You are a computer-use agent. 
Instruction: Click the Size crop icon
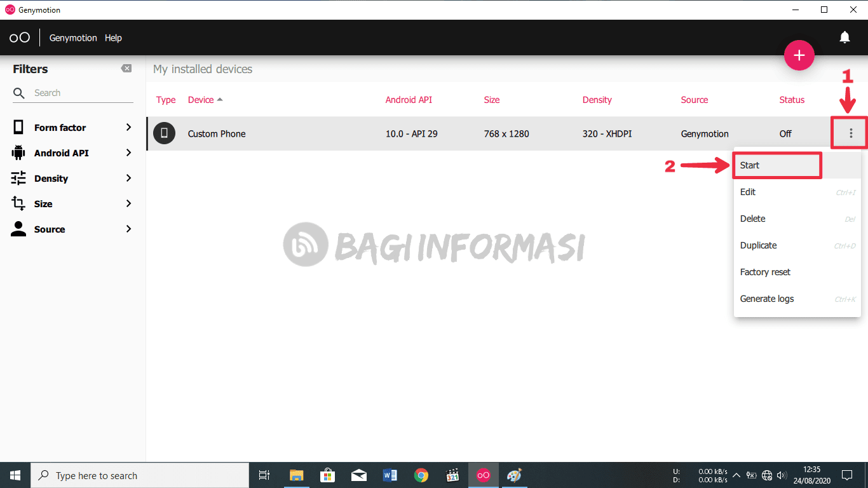point(18,203)
